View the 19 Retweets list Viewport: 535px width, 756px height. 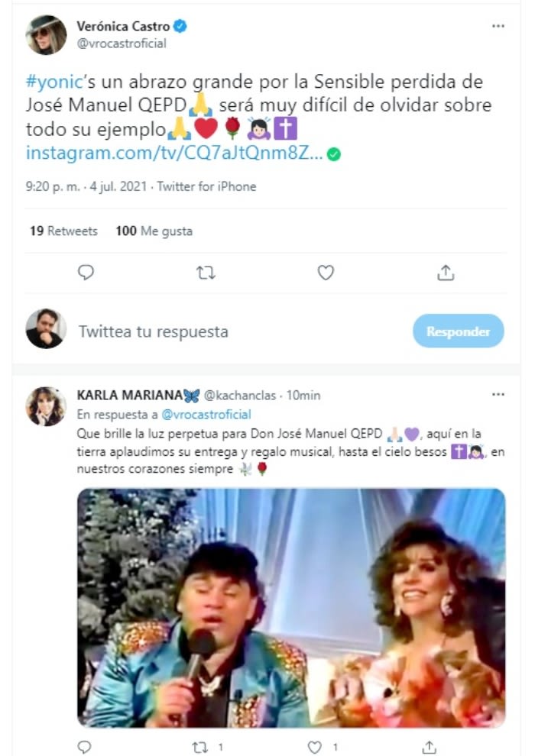[x=63, y=231]
